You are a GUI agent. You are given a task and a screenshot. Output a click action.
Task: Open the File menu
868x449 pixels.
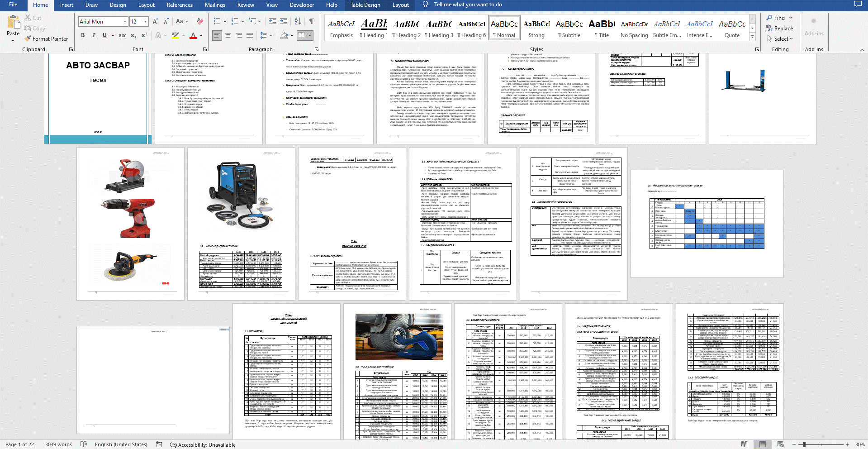click(x=13, y=5)
